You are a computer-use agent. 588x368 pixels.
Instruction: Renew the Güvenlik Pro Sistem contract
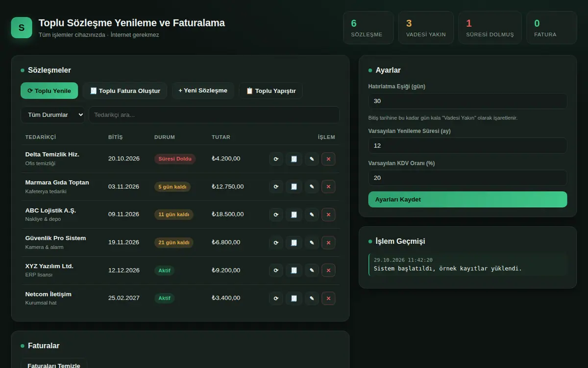tap(276, 242)
